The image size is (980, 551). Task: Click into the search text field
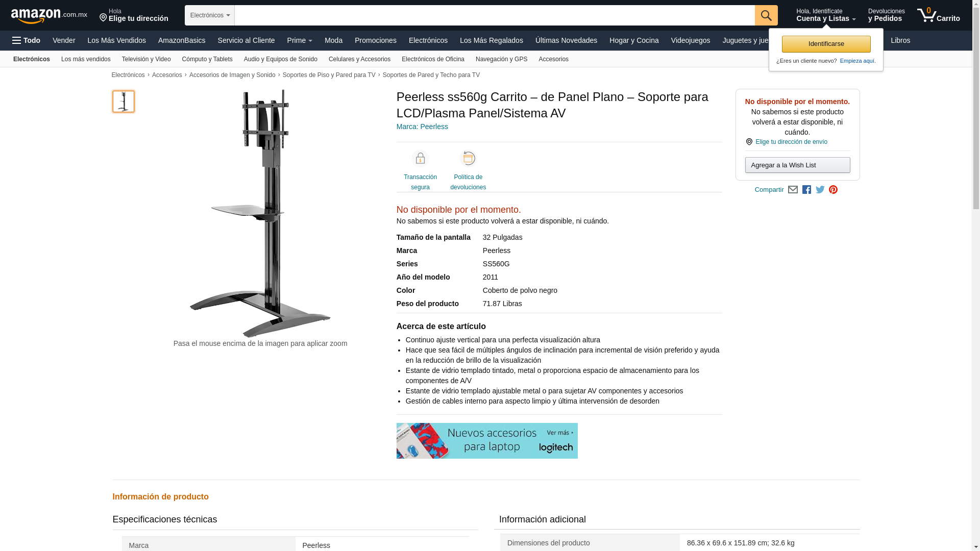[495, 15]
